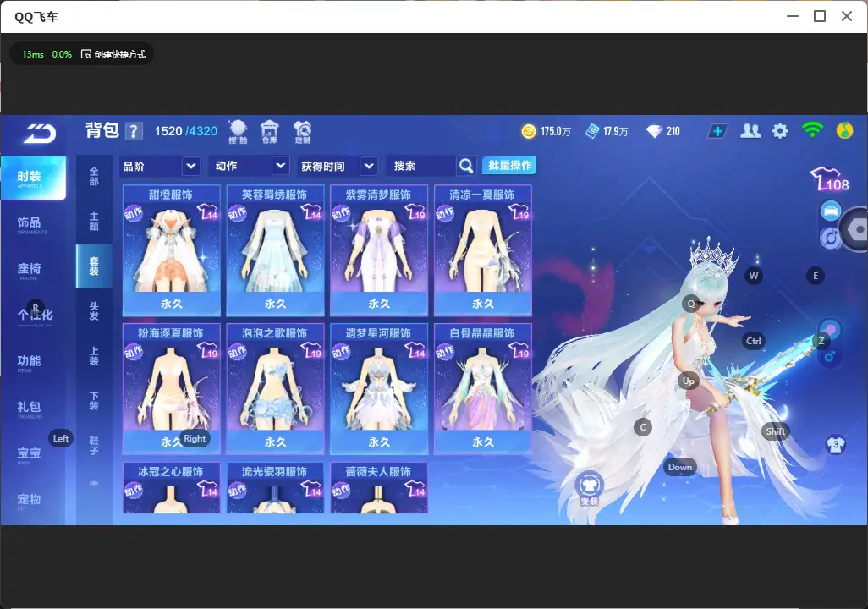This screenshot has width=868, height=609.
Task: Select the 清凉一夏服饰 outfit card
Action: point(483,250)
